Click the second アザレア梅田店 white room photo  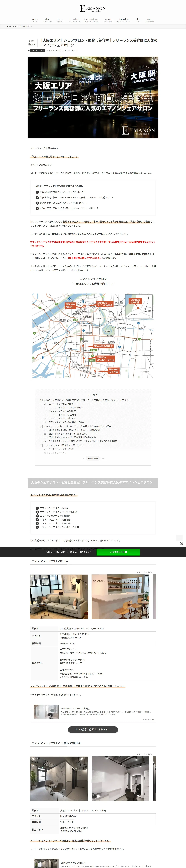point(121,779)
